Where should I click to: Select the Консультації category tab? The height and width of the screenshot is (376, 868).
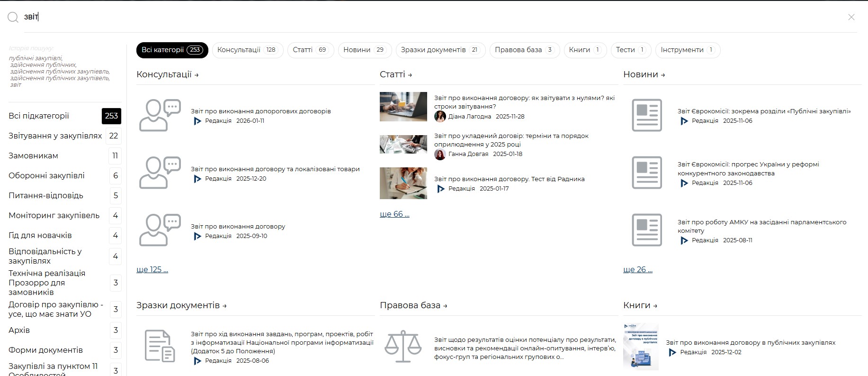pos(247,50)
